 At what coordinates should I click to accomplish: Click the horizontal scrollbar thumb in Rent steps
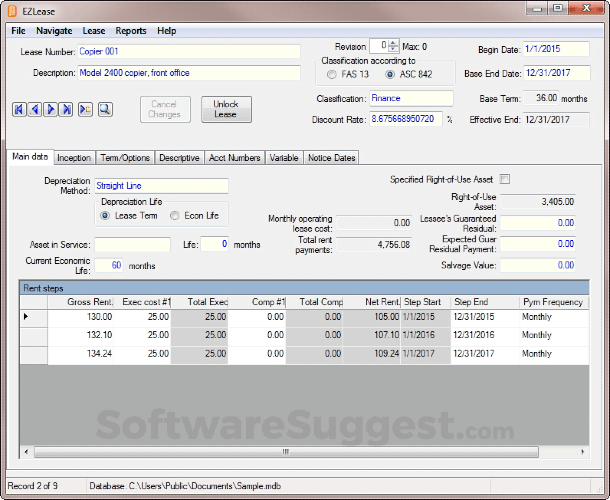click(x=286, y=452)
